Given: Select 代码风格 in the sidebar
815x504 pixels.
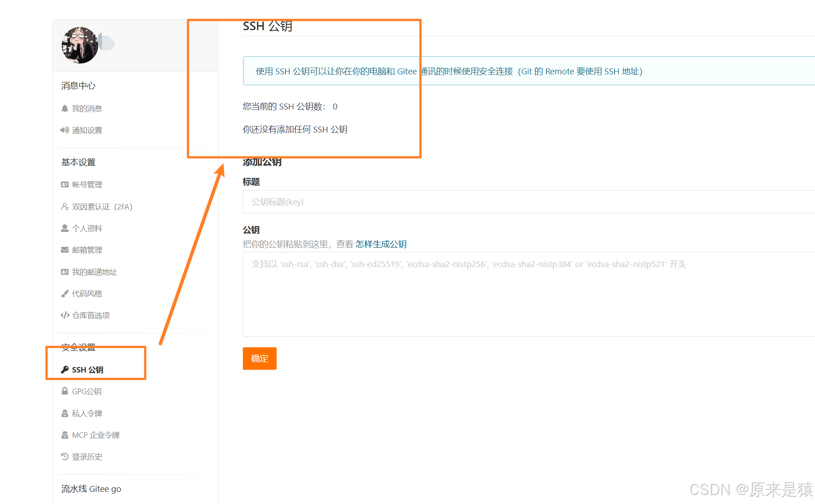Looking at the screenshot, I should (87, 294).
